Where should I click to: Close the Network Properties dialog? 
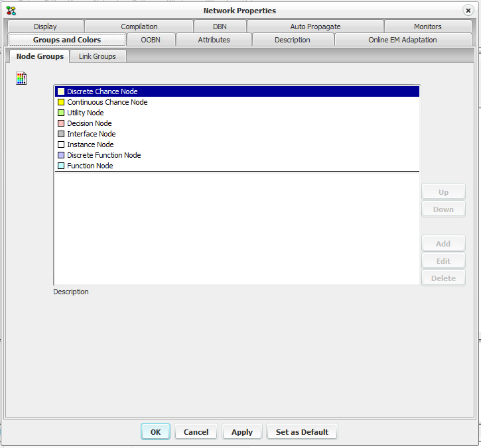[x=468, y=11]
